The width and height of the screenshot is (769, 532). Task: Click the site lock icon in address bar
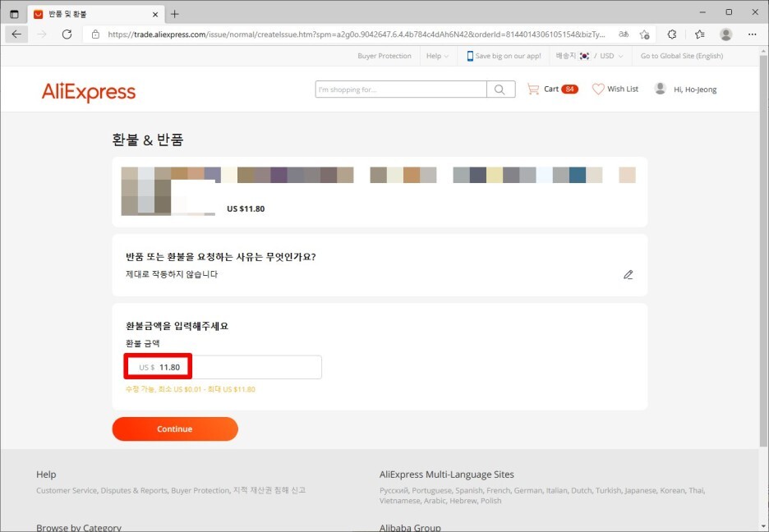(95, 34)
